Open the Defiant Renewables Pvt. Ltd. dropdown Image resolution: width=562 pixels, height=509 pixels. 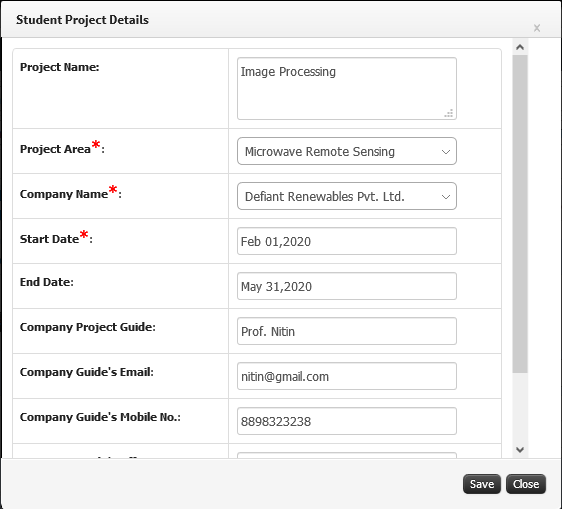coord(347,196)
